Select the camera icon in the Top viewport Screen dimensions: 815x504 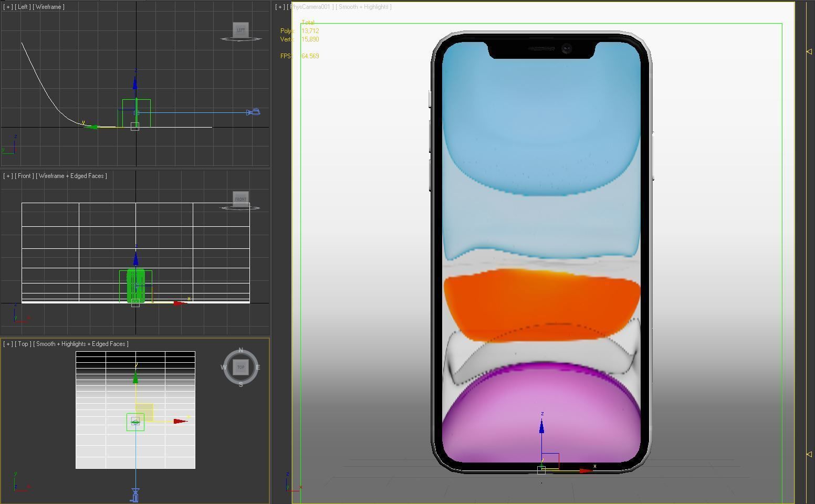coord(135,495)
